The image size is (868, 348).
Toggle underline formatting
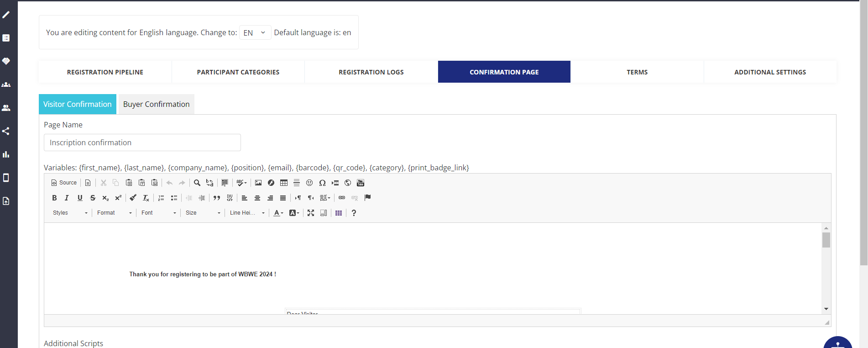80,198
